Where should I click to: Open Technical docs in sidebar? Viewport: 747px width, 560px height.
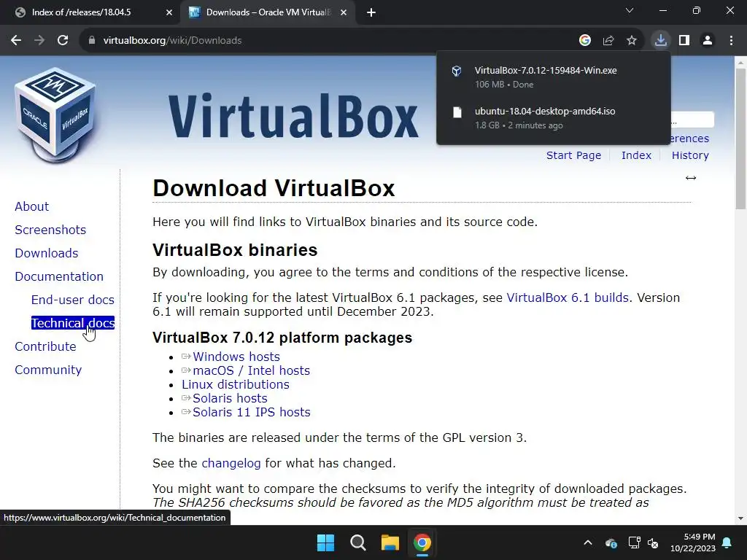coord(73,323)
